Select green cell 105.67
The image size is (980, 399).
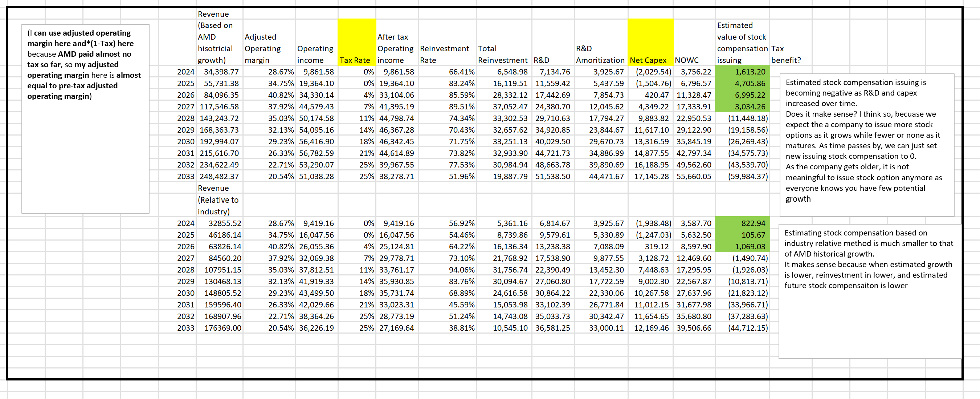[x=743, y=235]
